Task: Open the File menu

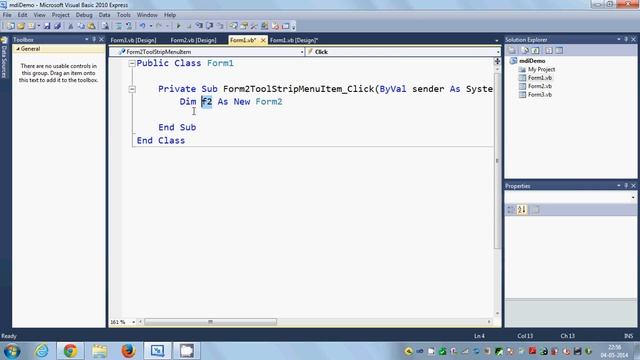Action: [x=7, y=15]
